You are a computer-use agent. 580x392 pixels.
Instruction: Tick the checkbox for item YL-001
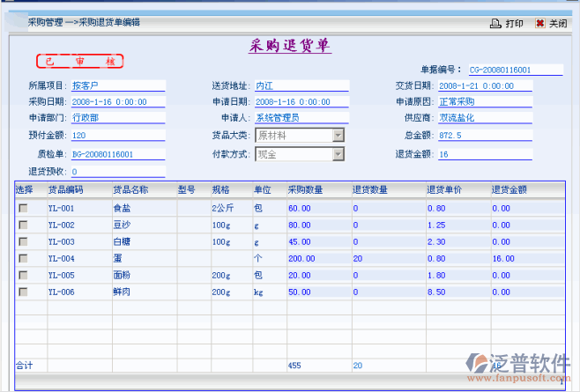(23, 208)
